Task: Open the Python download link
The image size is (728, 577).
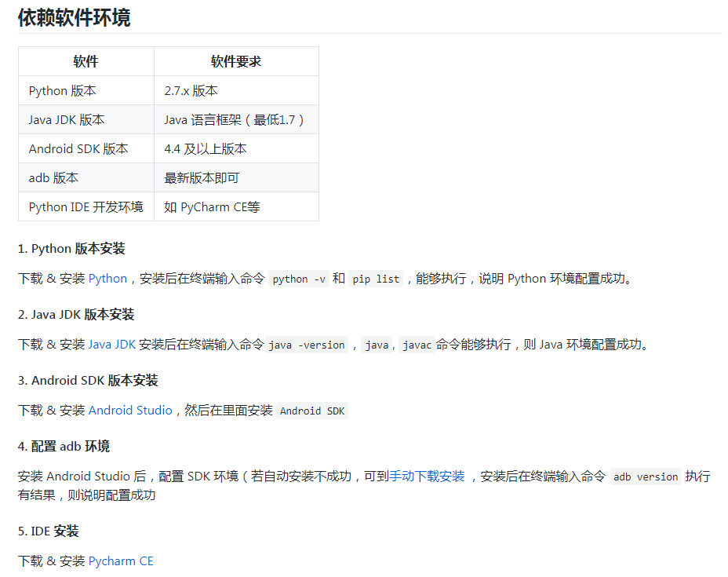Action: pos(107,278)
